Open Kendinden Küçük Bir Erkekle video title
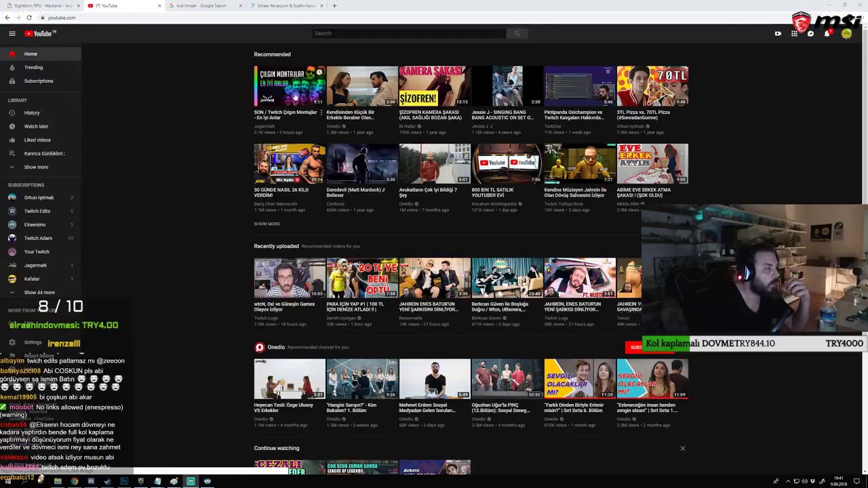Image resolution: width=868 pixels, height=488 pixels. tap(351, 115)
